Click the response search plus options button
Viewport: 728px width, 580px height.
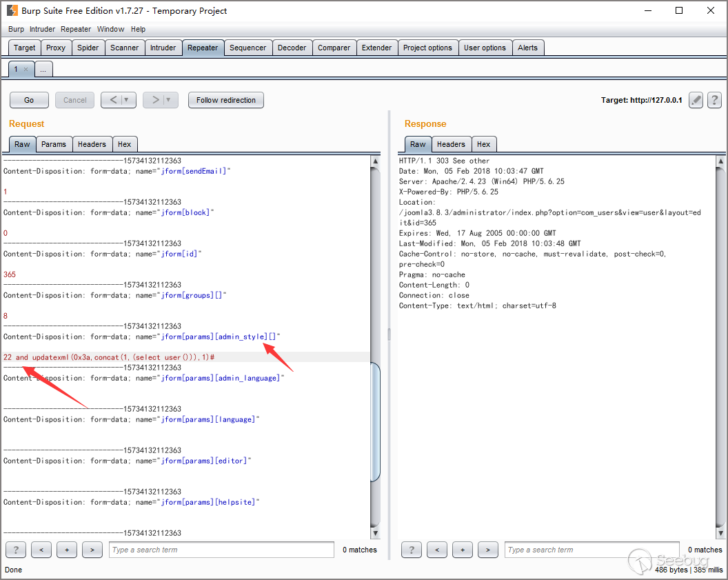coord(463,550)
